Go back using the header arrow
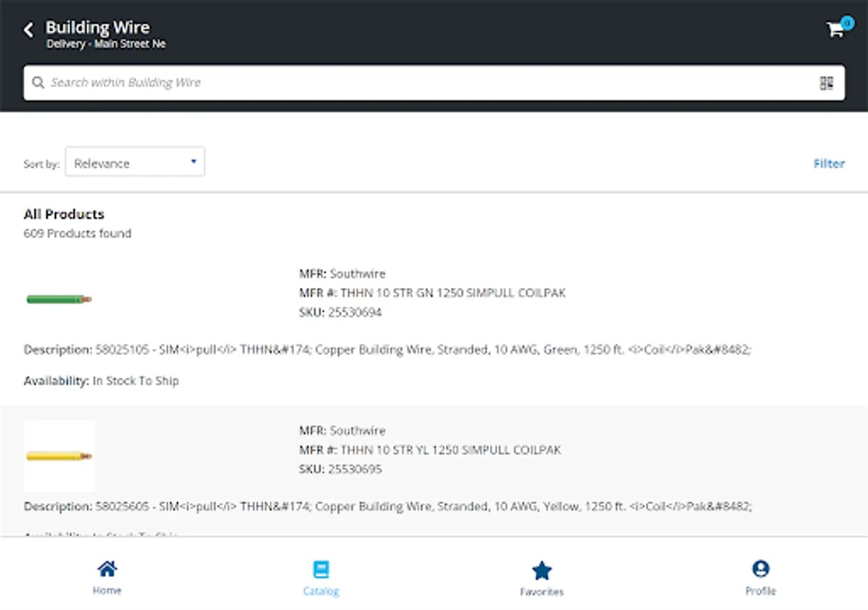Screen dimensions: 868x610 [28, 30]
